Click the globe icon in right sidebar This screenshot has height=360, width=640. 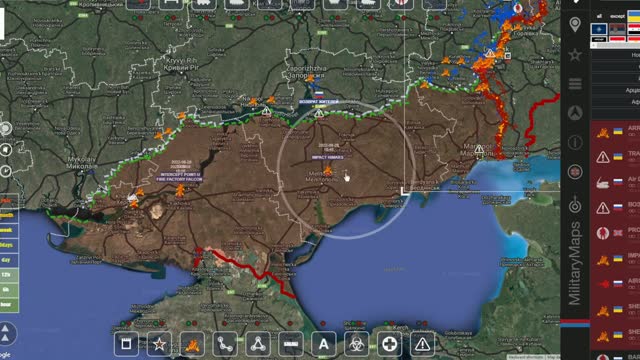[575, 172]
